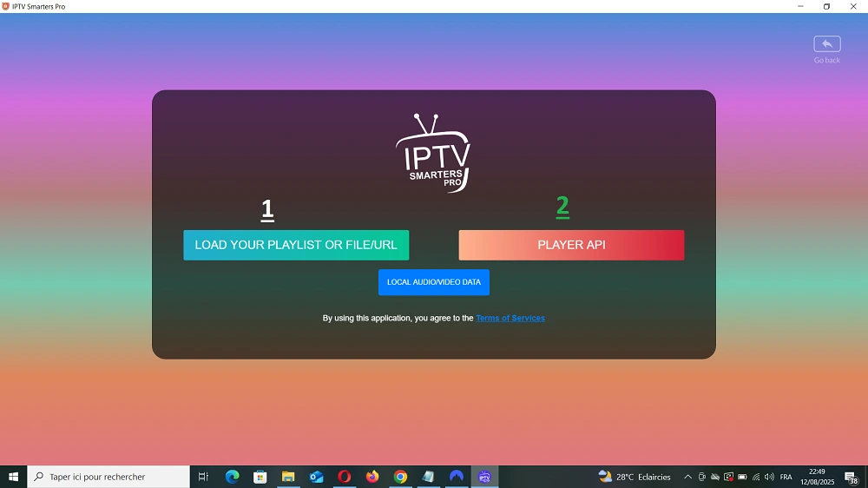Minimize the IPTV Smarters Pro window
868x488 pixels.
point(800,7)
